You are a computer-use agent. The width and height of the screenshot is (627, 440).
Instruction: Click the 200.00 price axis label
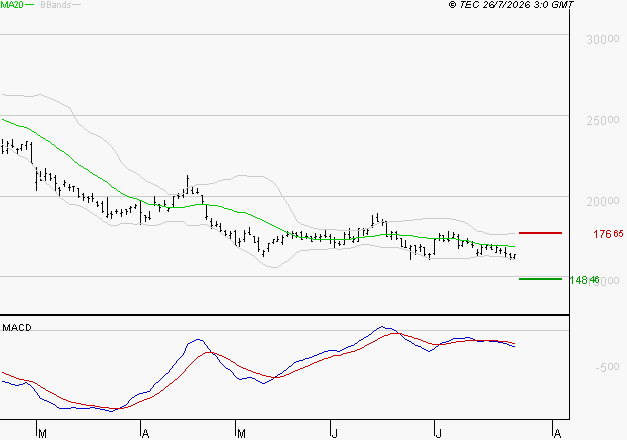click(603, 201)
